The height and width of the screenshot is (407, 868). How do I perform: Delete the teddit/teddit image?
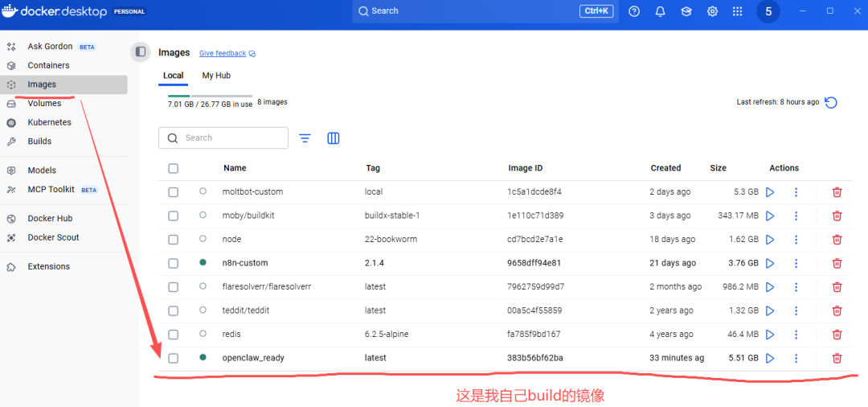(x=837, y=310)
